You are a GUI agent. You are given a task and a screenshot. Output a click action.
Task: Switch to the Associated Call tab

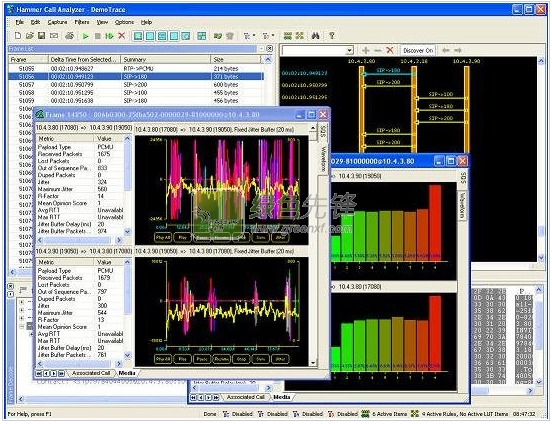91,373
